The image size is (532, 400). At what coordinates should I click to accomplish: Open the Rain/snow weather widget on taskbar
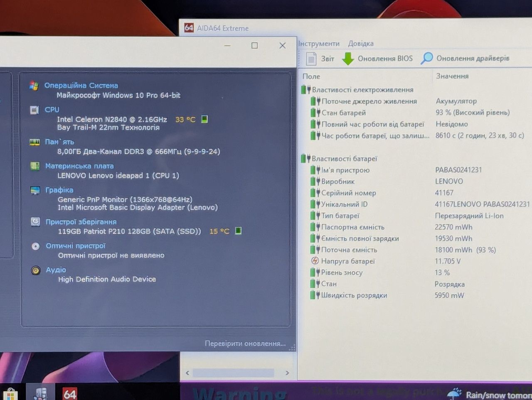tap(490, 394)
